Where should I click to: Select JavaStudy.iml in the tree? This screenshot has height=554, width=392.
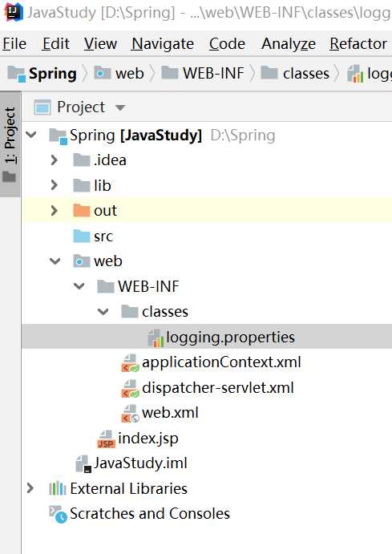coord(140,463)
